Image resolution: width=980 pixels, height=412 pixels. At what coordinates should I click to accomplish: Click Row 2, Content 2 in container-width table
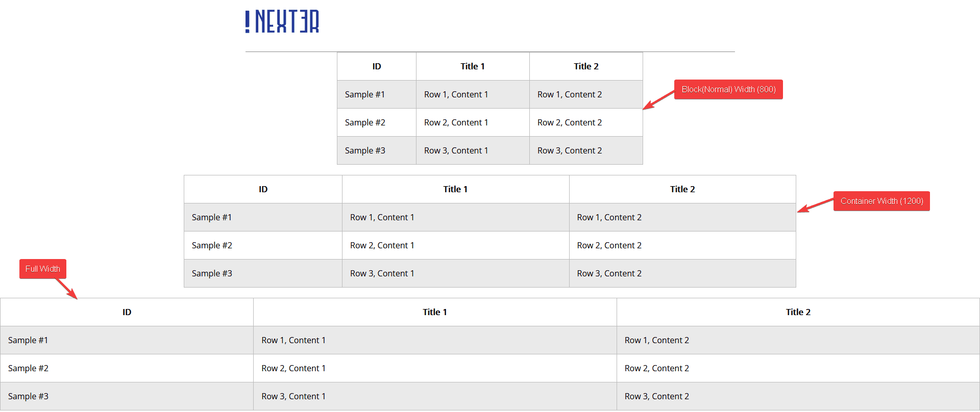coord(682,245)
